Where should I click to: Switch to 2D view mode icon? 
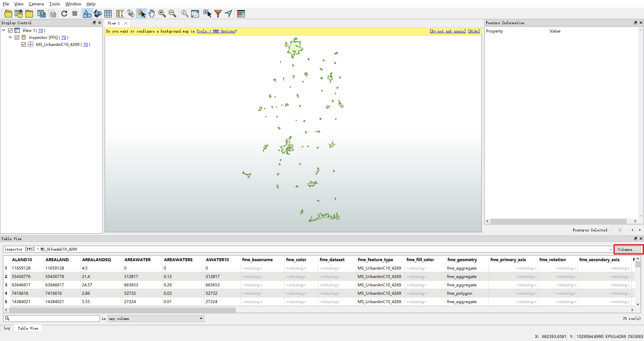tap(87, 14)
